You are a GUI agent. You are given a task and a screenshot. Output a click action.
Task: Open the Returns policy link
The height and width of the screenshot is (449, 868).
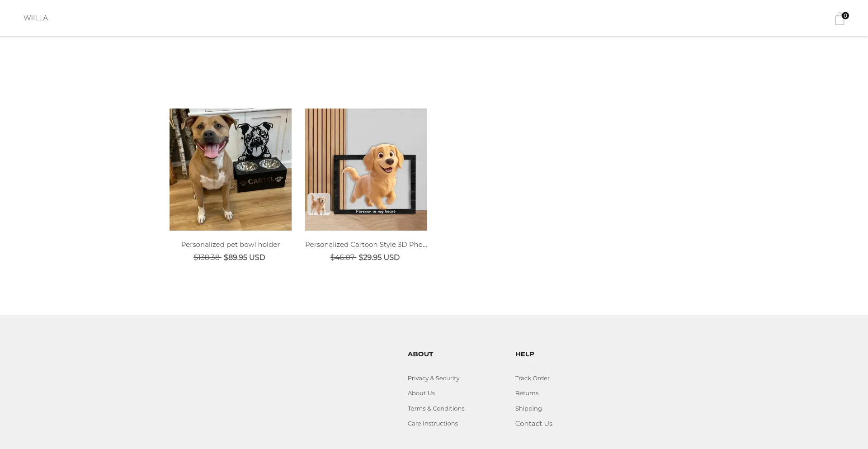click(527, 393)
